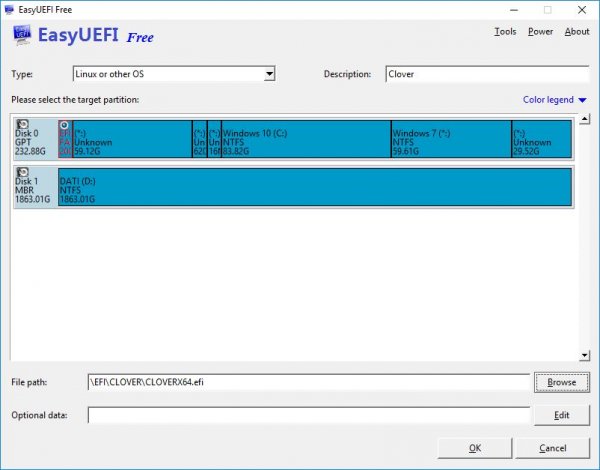The height and width of the screenshot is (470, 600).
Task: Click into the Description field containing Clover
Action: 487,74
